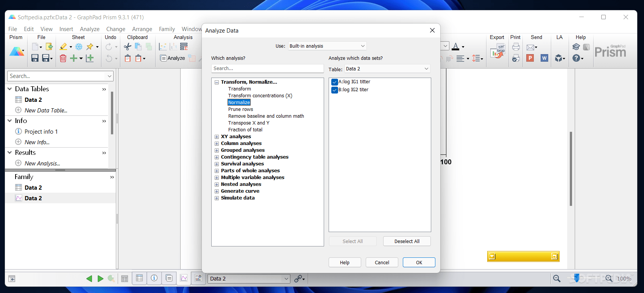Collapse the Transform, Normalize tree group
Image resolution: width=644 pixels, height=293 pixels.
[x=217, y=82]
